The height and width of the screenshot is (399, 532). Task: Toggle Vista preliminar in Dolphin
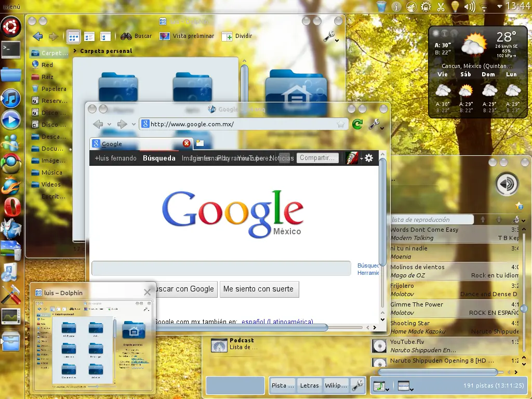(187, 36)
